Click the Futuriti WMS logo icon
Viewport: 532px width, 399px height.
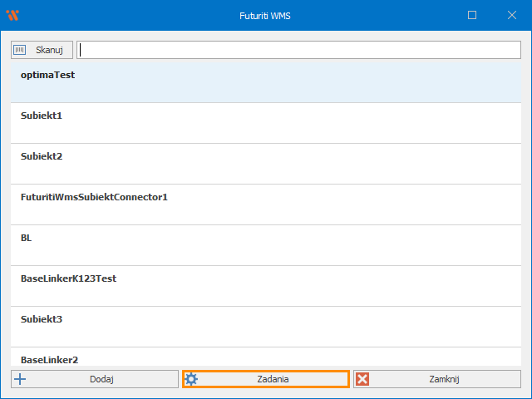pyautogui.click(x=12, y=15)
